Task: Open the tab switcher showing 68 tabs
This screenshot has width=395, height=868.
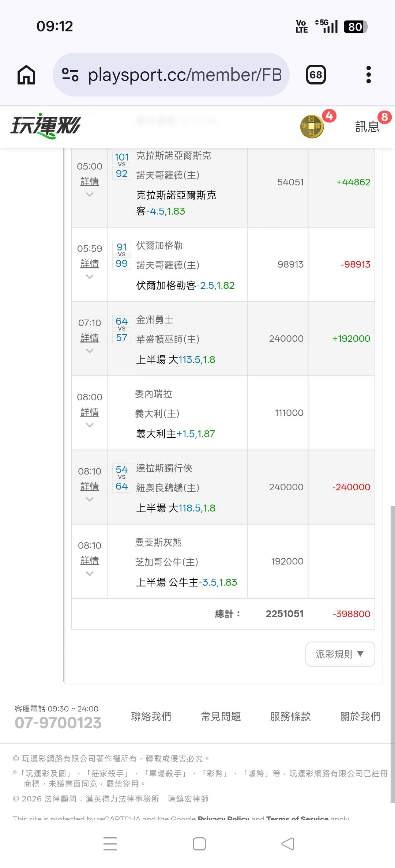Action: [x=316, y=75]
